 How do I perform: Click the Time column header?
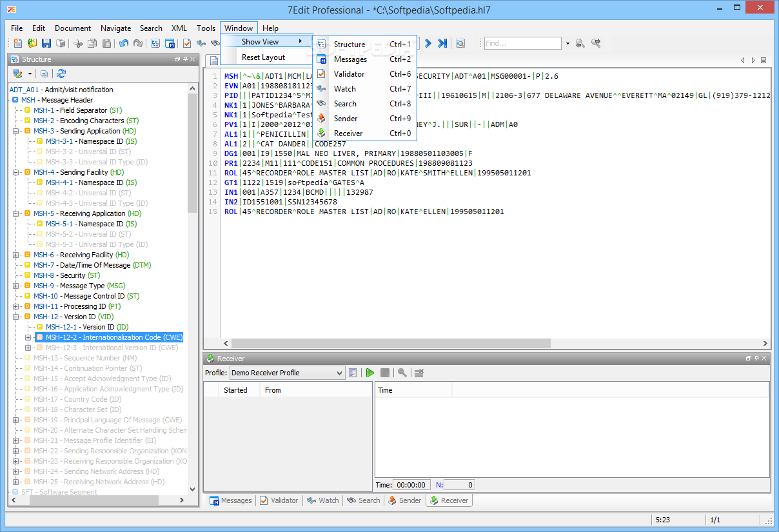pyautogui.click(x=413, y=390)
